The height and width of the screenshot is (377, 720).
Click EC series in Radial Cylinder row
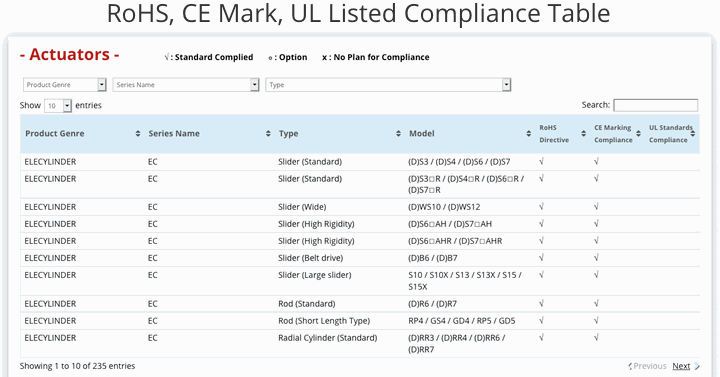coord(152,338)
